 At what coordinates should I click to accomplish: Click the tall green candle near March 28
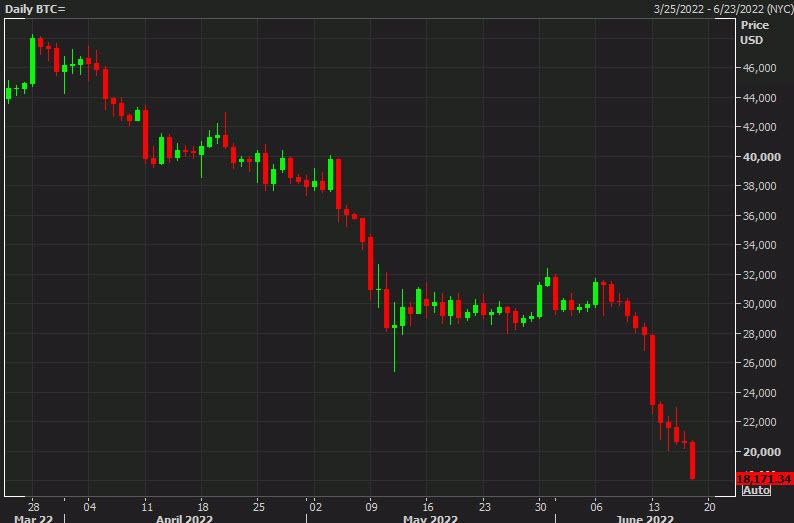pyautogui.click(x=32, y=61)
